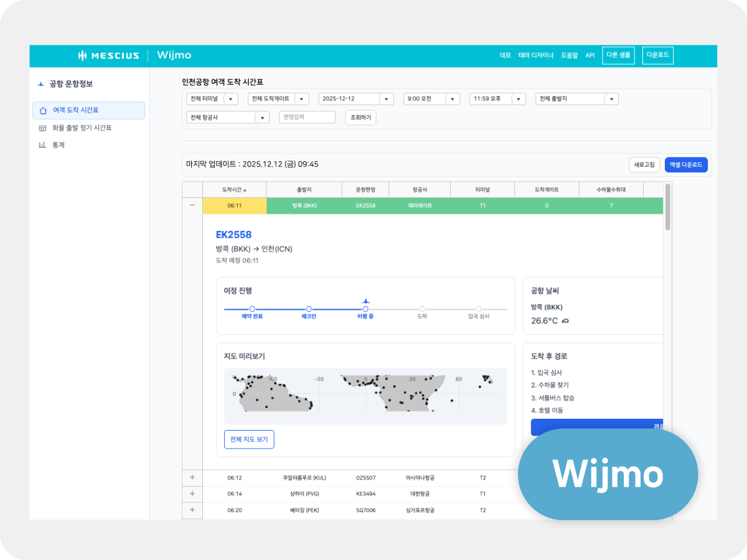This screenshot has height=560, width=747.
Task: Click the 터미널 column header
Action: pyautogui.click(x=483, y=190)
